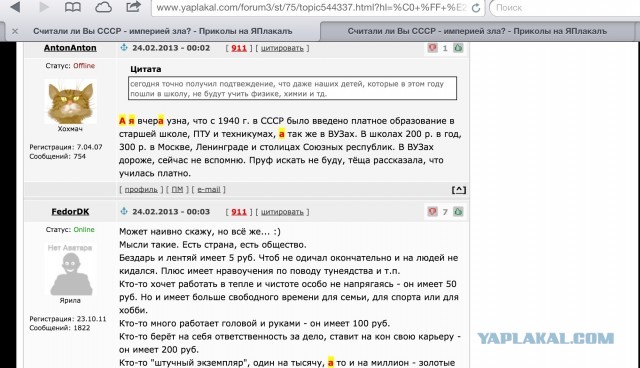
Task: Click Регистрация: 7.04.07 text
Action: pyautogui.click(x=66, y=147)
